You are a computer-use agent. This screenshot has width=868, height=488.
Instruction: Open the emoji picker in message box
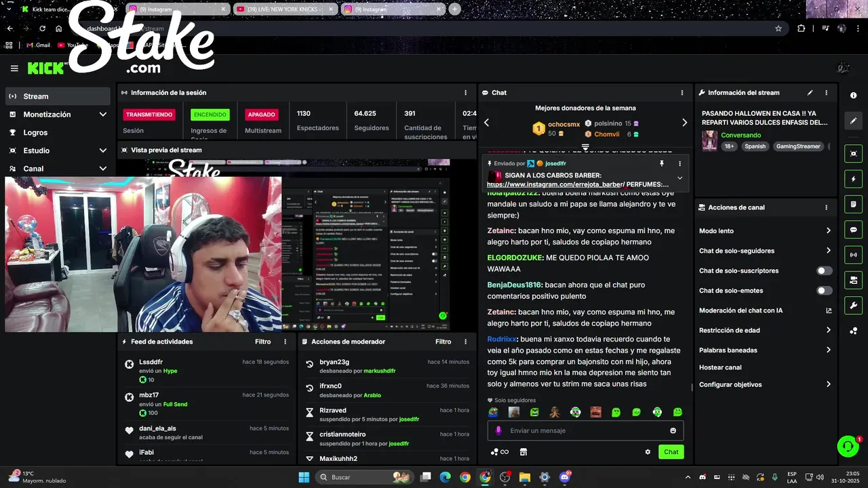673,430
